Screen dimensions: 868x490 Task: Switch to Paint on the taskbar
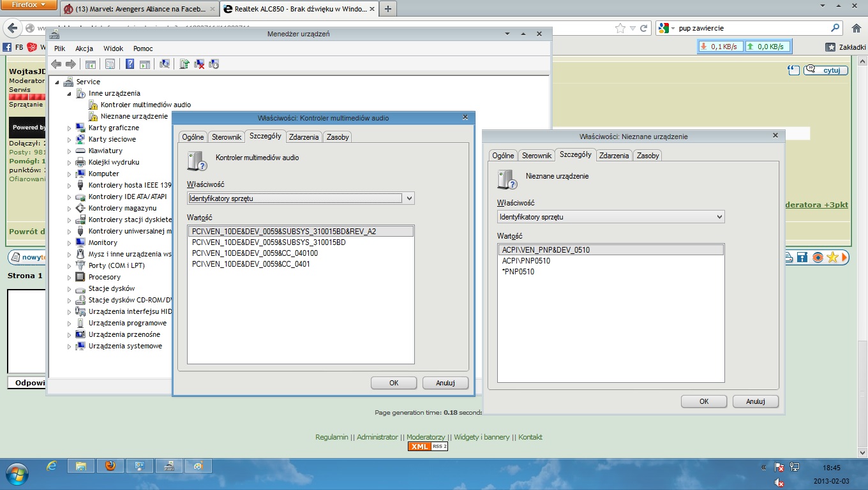coord(198,466)
